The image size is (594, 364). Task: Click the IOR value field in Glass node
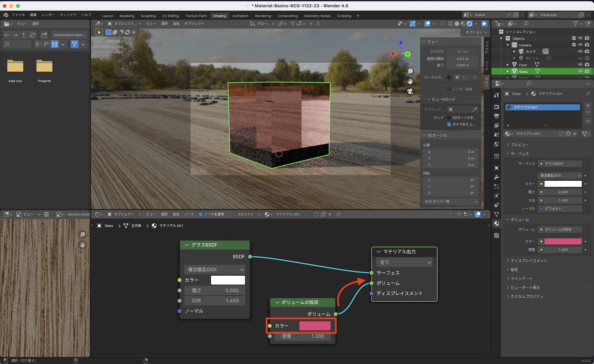point(215,301)
